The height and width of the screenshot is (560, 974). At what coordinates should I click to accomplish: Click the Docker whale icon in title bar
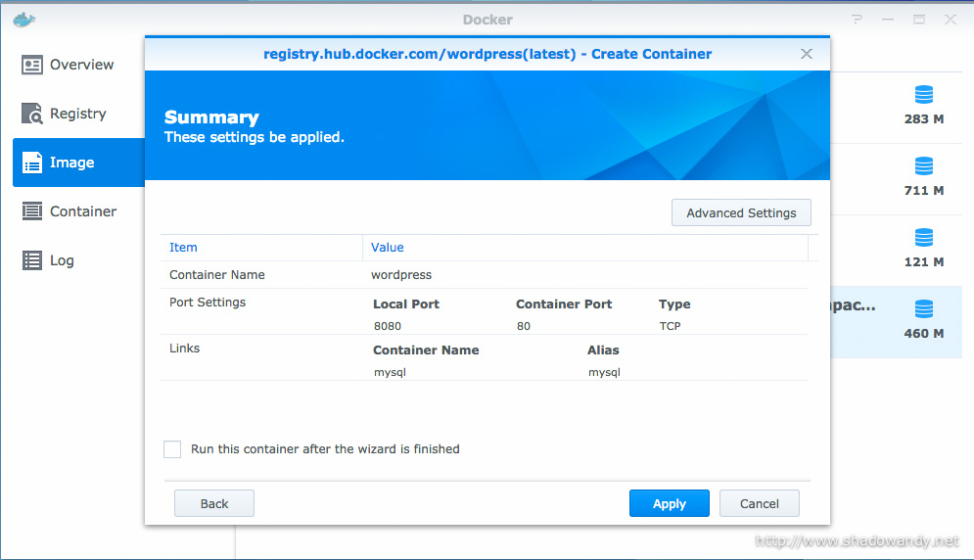coord(23,20)
